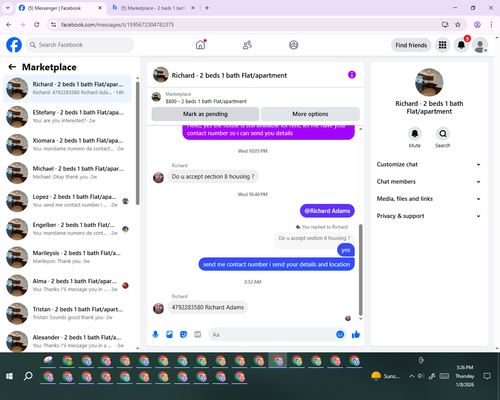Bookmark this page star icon

point(458,25)
